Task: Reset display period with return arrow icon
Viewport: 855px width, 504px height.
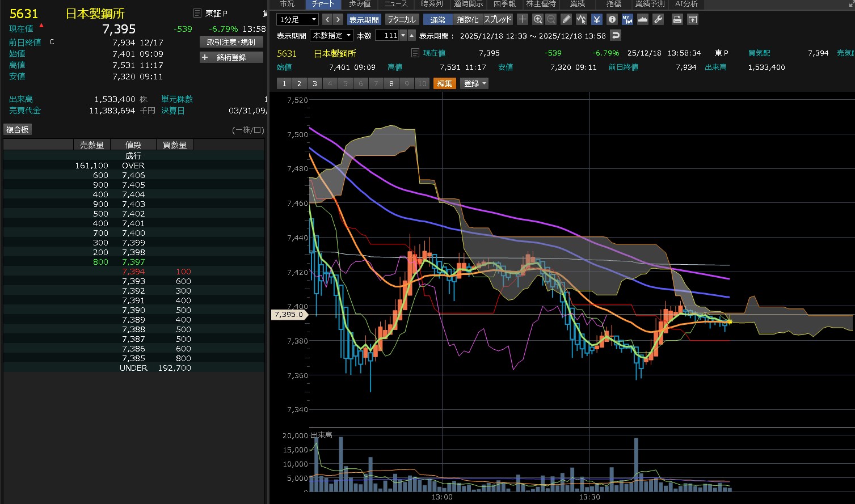Action: [x=616, y=35]
